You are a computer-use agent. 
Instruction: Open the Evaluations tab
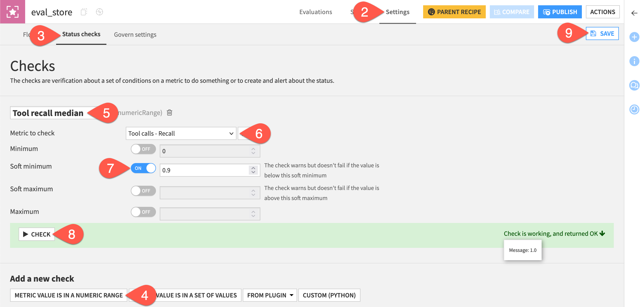point(316,12)
